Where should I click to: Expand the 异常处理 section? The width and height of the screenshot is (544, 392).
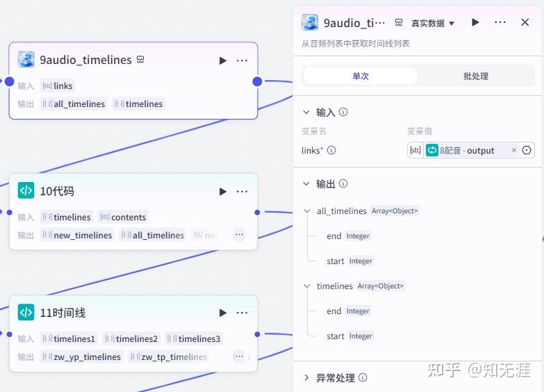tap(306, 378)
